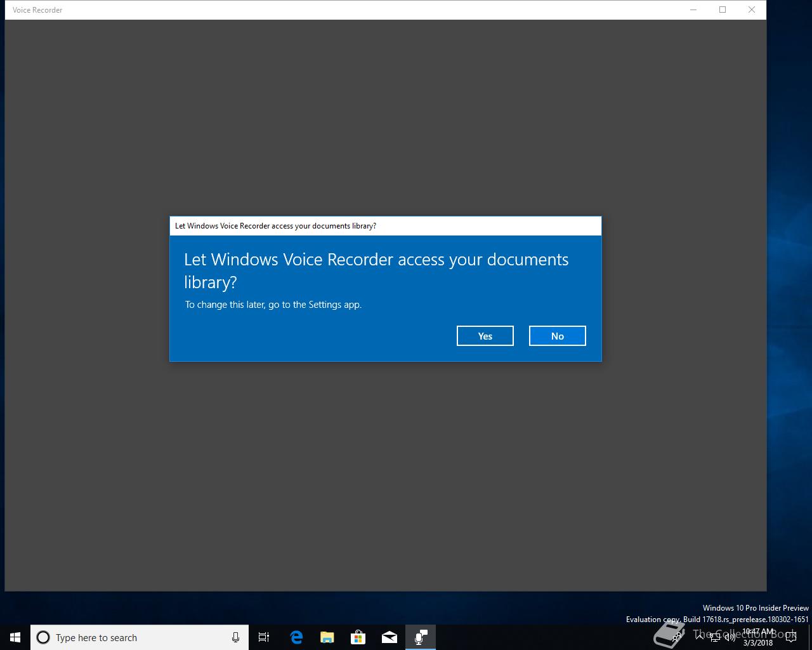The height and width of the screenshot is (650, 812).
Task: Open the taskbar clock showing 3/3/2018
Action: [758, 637]
